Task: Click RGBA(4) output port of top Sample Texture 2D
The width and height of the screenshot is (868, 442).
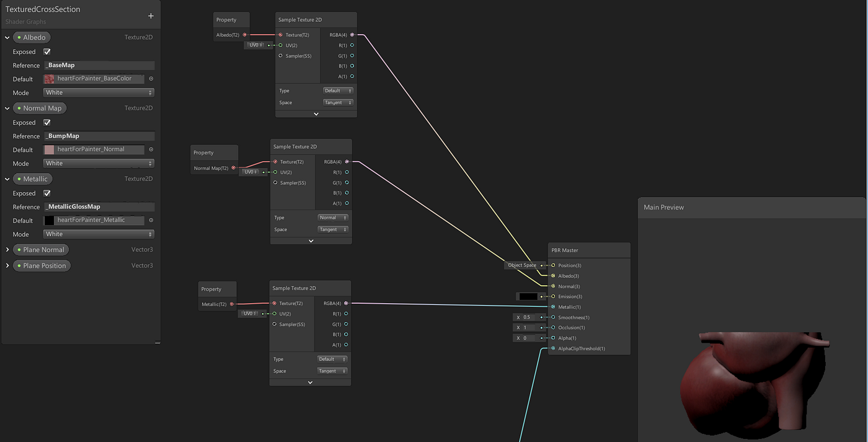Action: pos(352,35)
